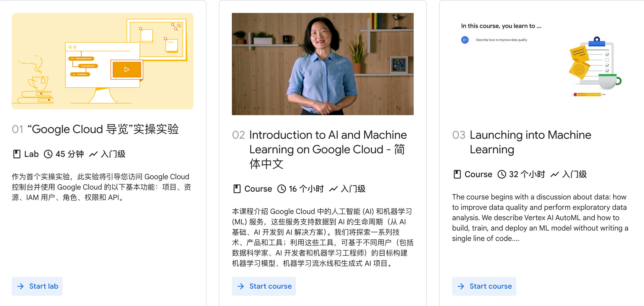
Task: Click arrow icon in Introduction to AI Start course
Action: tap(241, 286)
